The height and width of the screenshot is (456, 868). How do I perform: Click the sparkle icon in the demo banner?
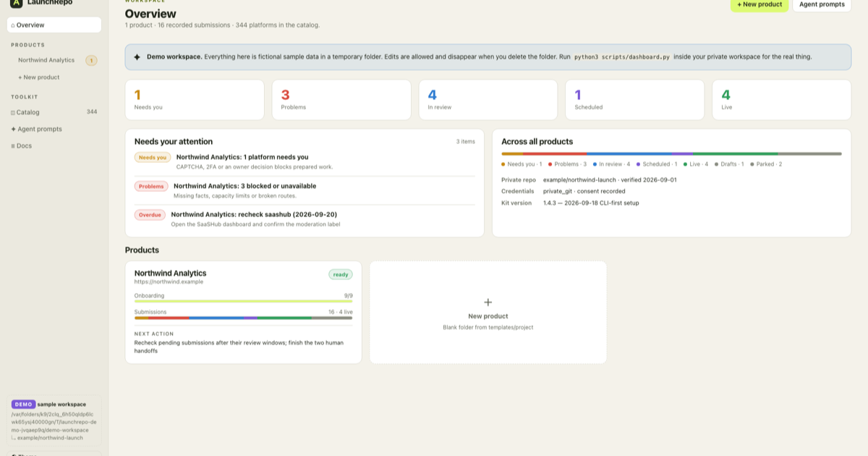(137, 56)
